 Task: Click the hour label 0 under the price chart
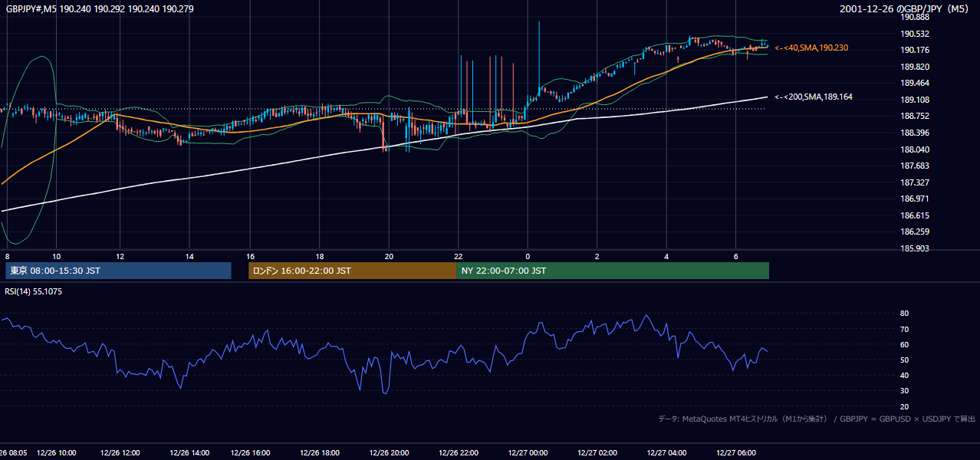point(528,256)
